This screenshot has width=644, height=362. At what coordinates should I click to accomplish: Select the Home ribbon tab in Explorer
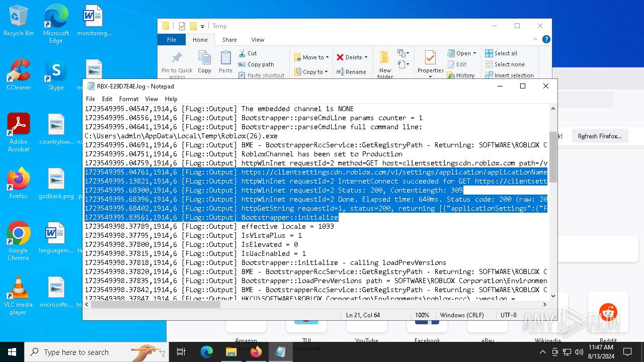pos(200,40)
